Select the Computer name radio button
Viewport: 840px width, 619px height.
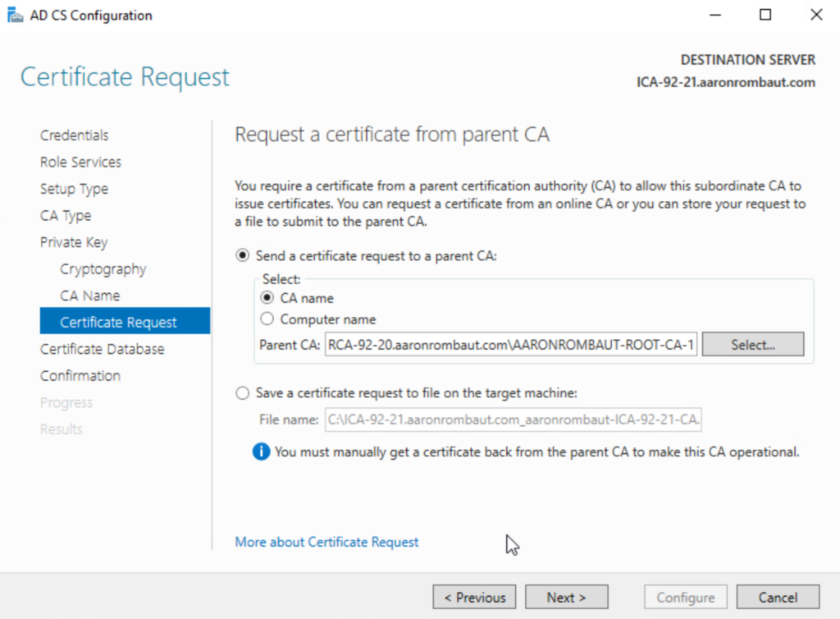point(267,319)
